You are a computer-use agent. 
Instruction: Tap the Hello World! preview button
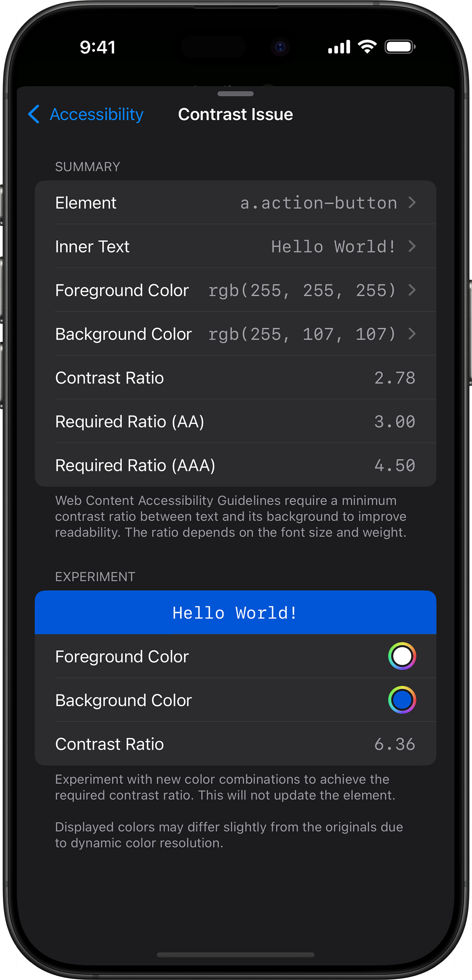tap(236, 612)
